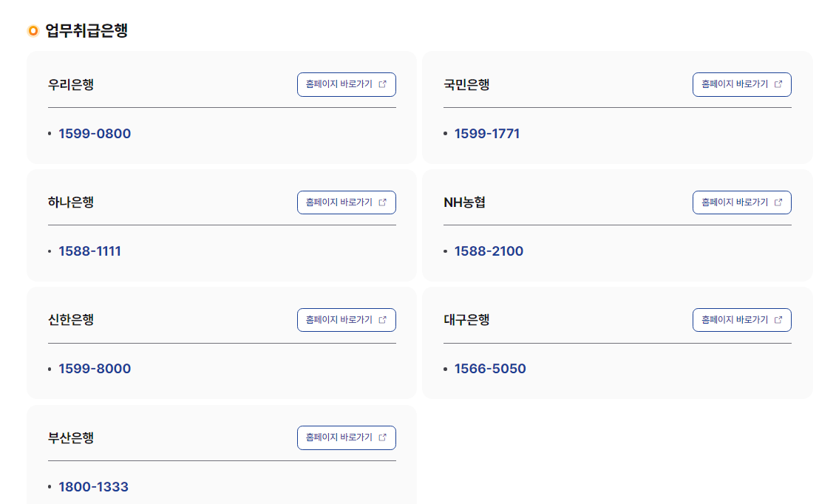This screenshot has height=504, width=819.
Task: Open 국민은행 homepage via 홈페이지 바로가기
Action: 741,84
